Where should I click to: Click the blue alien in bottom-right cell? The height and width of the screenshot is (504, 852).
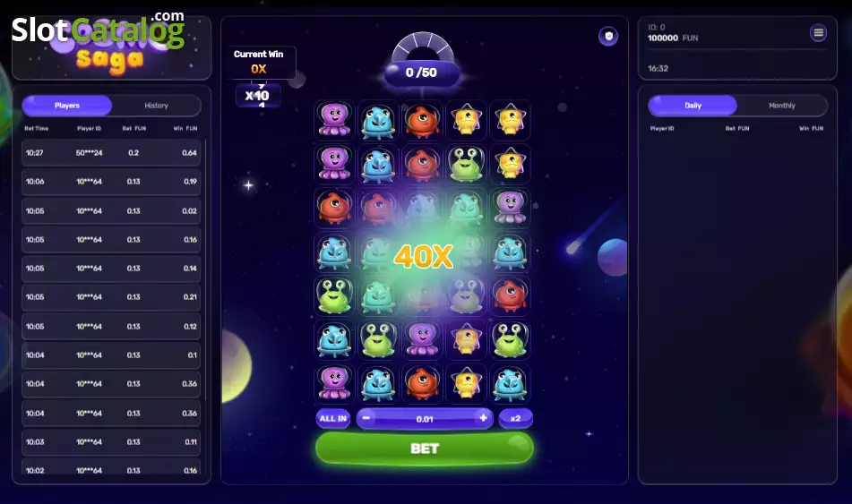coord(510,383)
